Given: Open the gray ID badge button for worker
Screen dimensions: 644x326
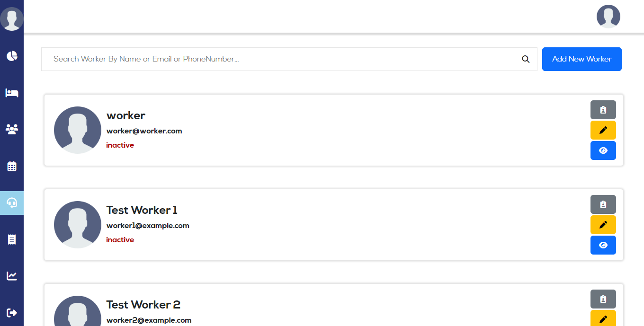Looking at the screenshot, I should 603,110.
